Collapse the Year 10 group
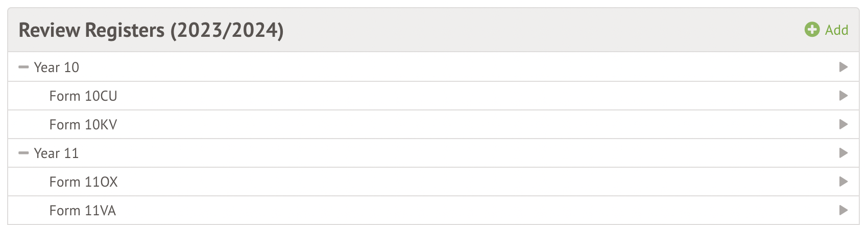Screen dimensions: 868x225 (23, 67)
